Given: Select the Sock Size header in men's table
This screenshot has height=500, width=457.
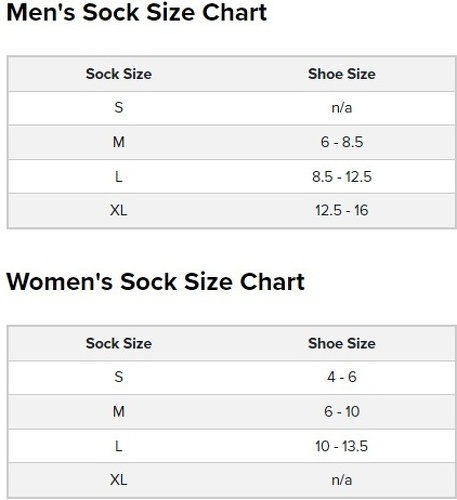Looking at the screenshot, I should [x=119, y=74].
